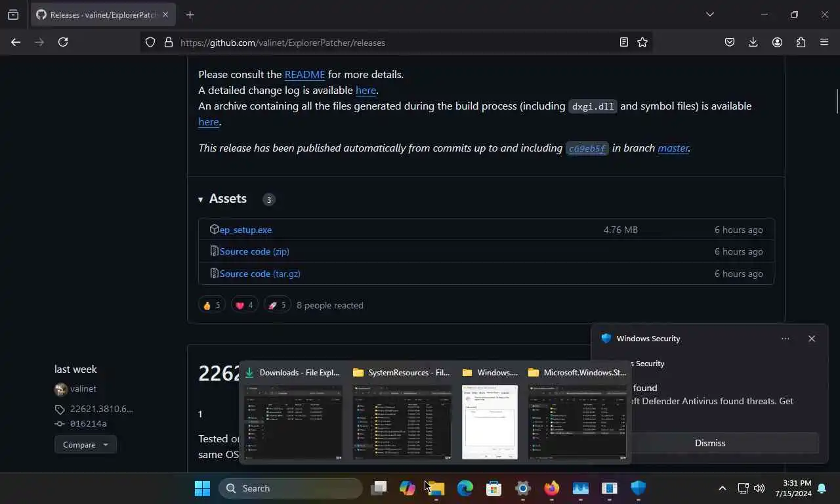The height and width of the screenshot is (504, 840).
Task: Click the GitHub URL address field
Action: (396, 43)
